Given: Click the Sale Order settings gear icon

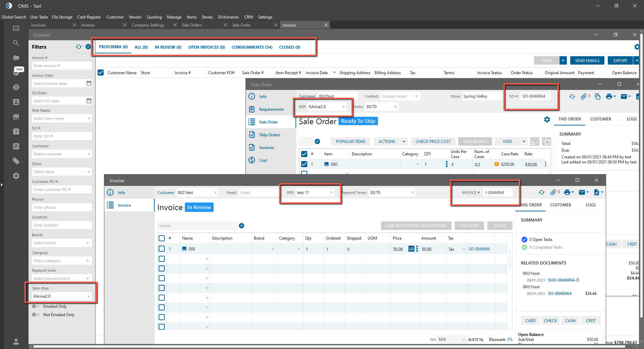Looking at the screenshot, I should coord(547,119).
